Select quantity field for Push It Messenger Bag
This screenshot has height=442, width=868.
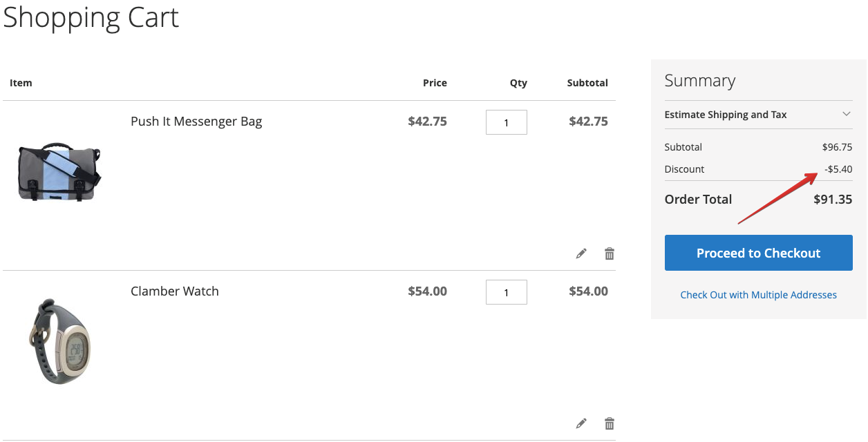pos(507,122)
